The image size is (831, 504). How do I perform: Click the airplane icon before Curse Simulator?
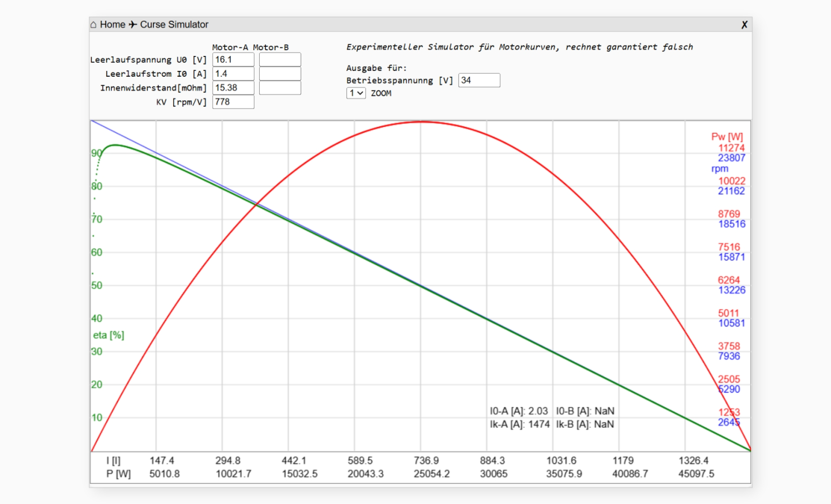[x=133, y=24]
